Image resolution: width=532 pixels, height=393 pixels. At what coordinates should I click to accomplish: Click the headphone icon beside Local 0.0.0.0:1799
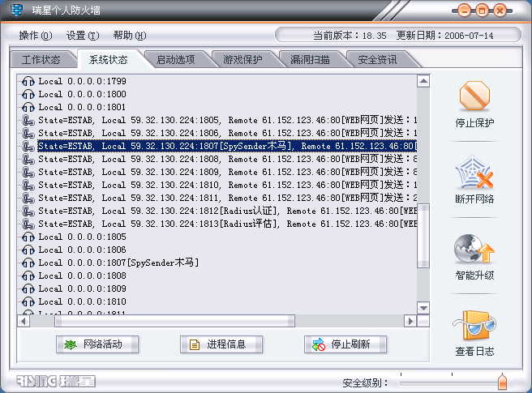pos(28,81)
